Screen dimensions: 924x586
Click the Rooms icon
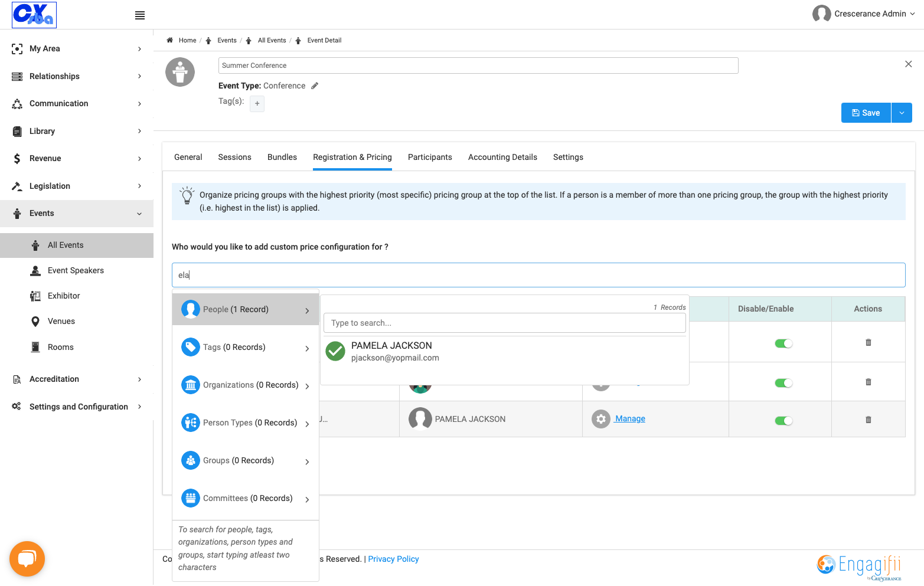tap(35, 347)
